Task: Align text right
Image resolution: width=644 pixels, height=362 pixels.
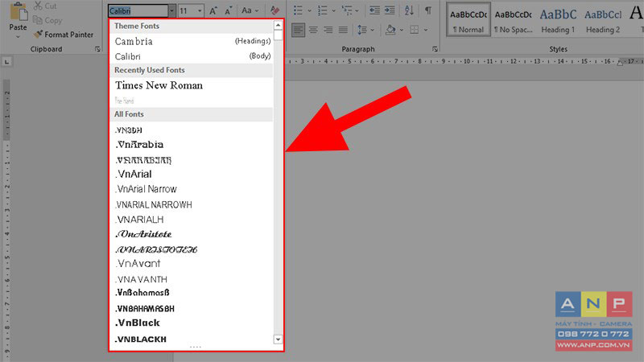Action: pos(328,30)
